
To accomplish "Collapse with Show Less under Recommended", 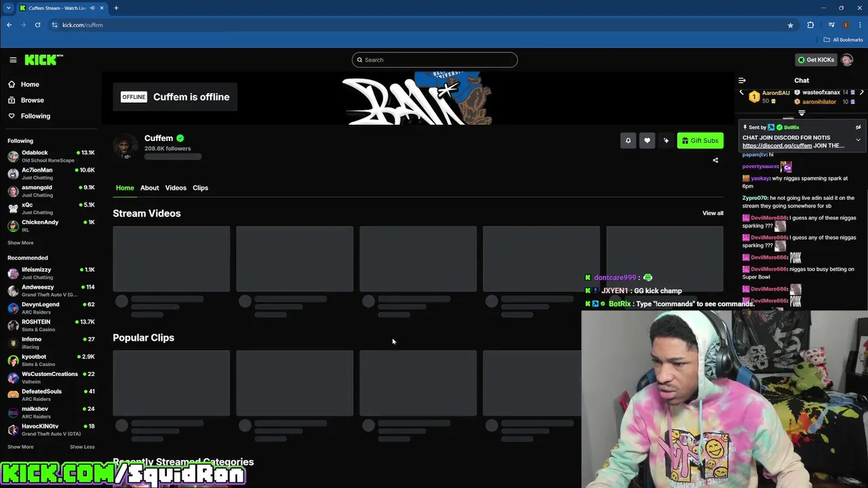I will (x=82, y=447).
